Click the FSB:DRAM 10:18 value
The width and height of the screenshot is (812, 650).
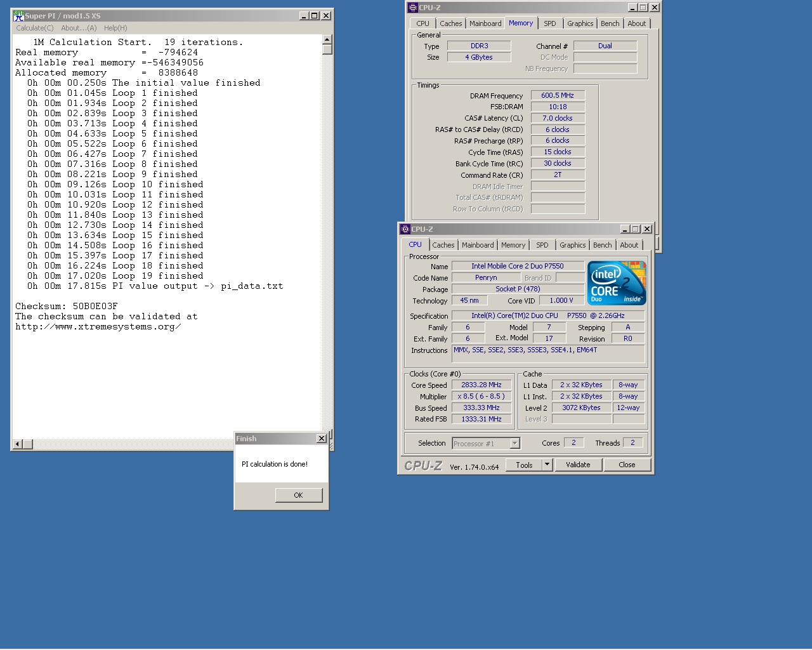tap(558, 107)
